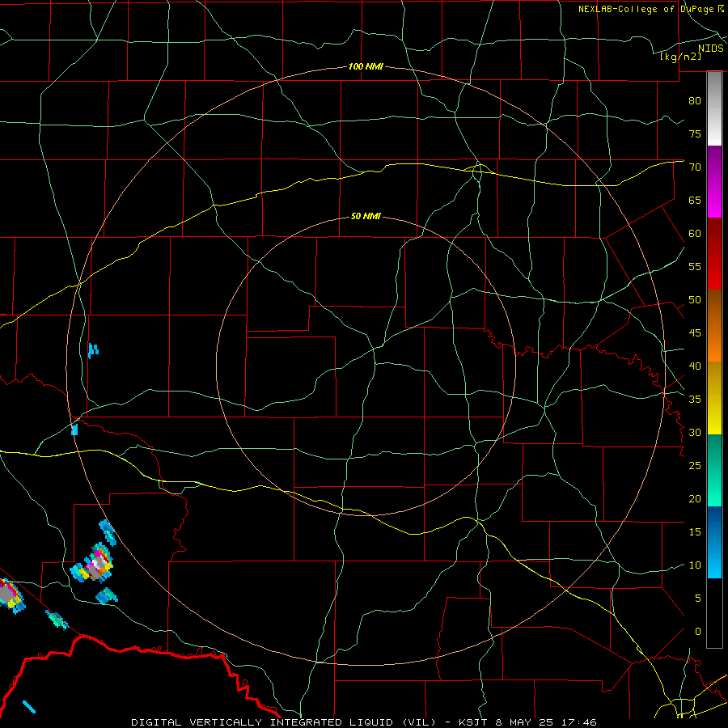Click the NIDS product label
Screen dimensions: 728x728
point(710,49)
